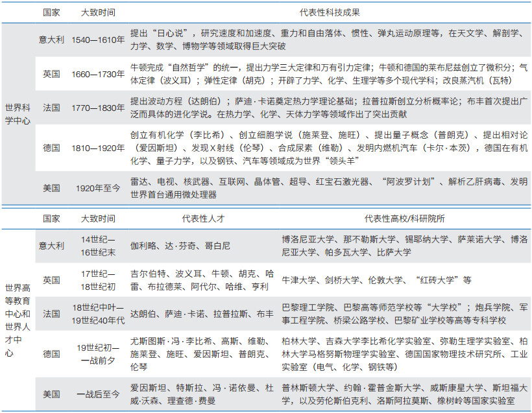The image size is (532, 413).
Task: Click "意大利" in the 1540—1610年 row
Action: pyautogui.click(x=51, y=40)
